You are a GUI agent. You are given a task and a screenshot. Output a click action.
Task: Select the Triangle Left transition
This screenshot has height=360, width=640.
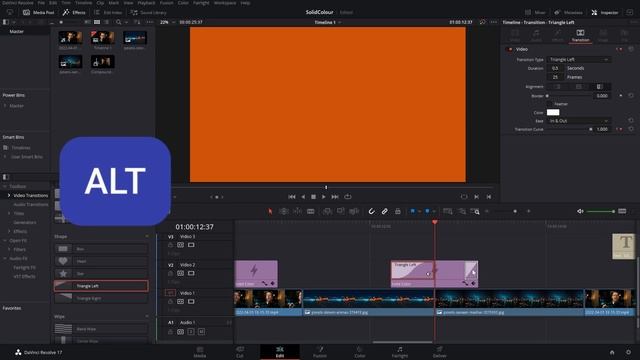101,286
